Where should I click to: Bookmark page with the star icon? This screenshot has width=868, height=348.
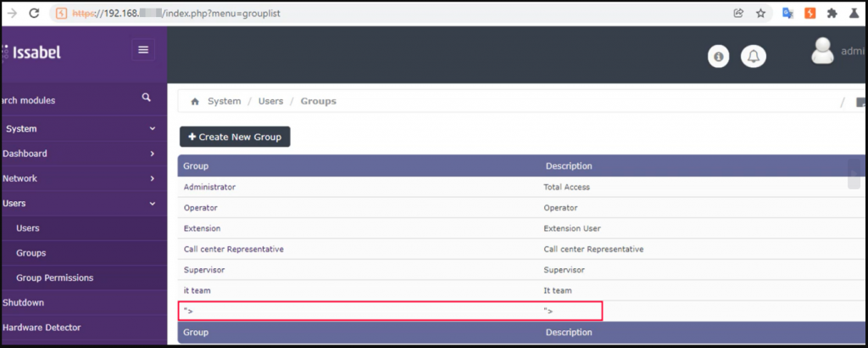click(x=761, y=14)
